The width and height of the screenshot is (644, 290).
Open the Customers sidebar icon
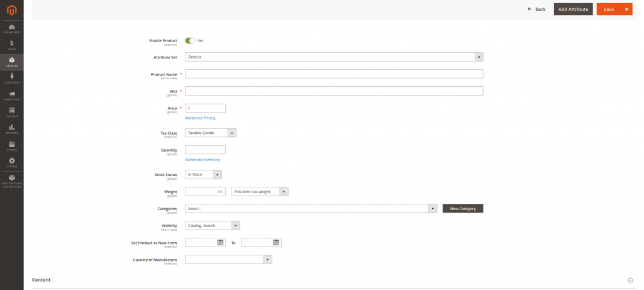point(11,78)
